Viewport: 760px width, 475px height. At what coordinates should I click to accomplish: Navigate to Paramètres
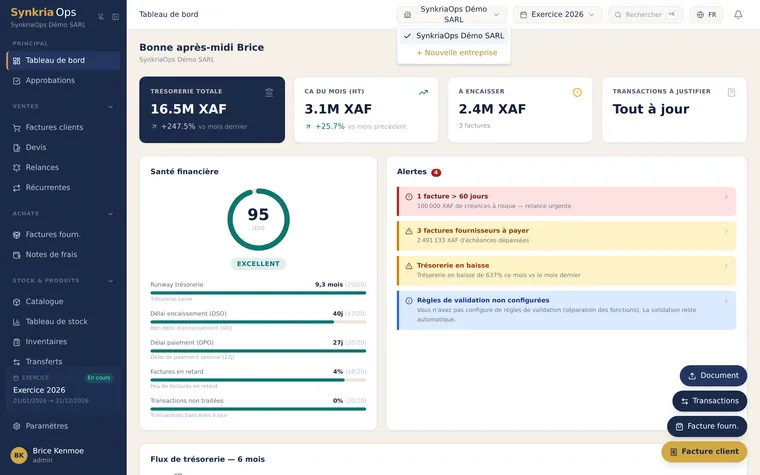(x=63, y=426)
